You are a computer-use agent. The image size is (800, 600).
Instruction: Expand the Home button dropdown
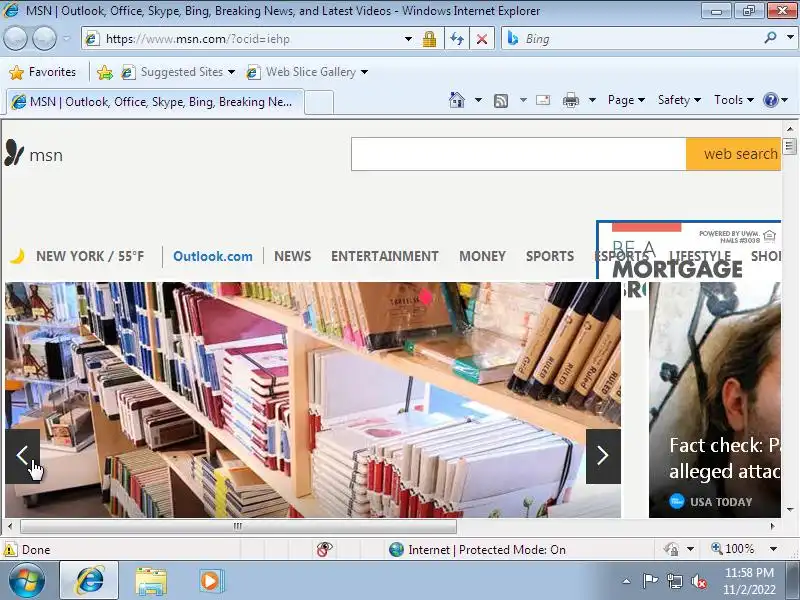point(478,100)
